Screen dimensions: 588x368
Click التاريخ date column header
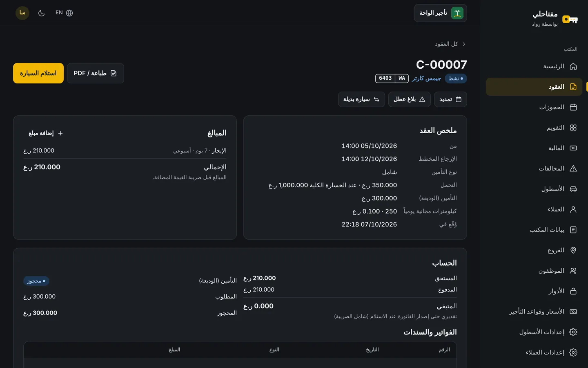click(x=372, y=350)
